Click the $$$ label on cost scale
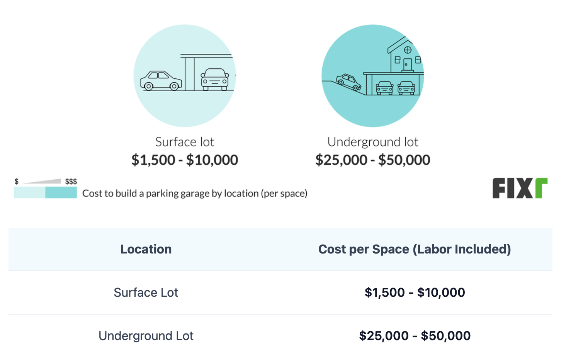 click(71, 181)
